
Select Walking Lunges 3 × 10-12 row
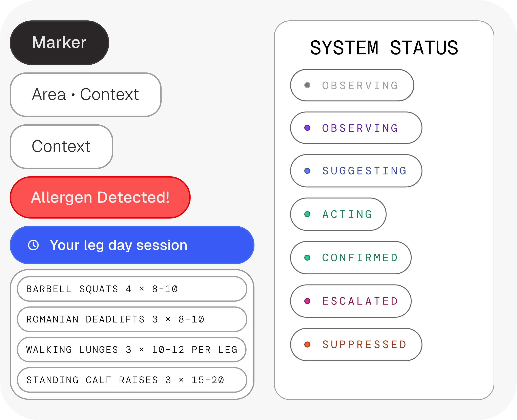click(x=132, y=350)
